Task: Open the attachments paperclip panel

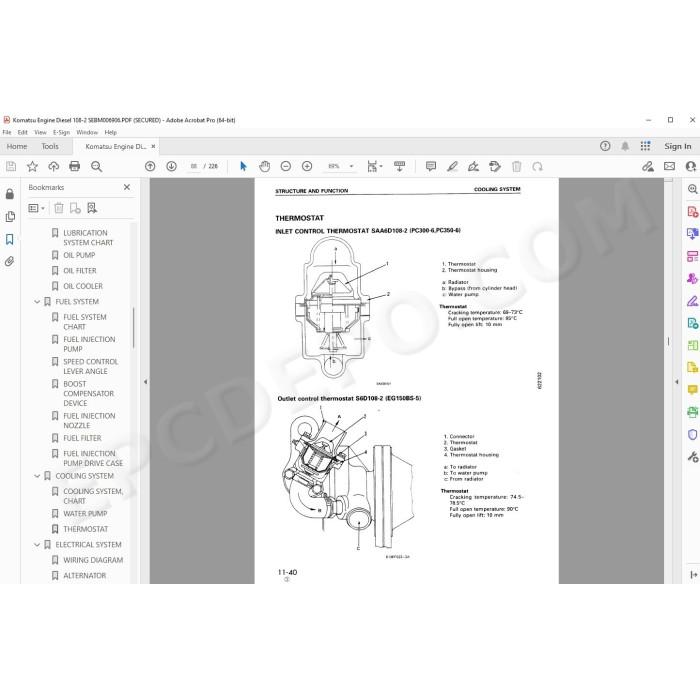Action: point(9,261)
